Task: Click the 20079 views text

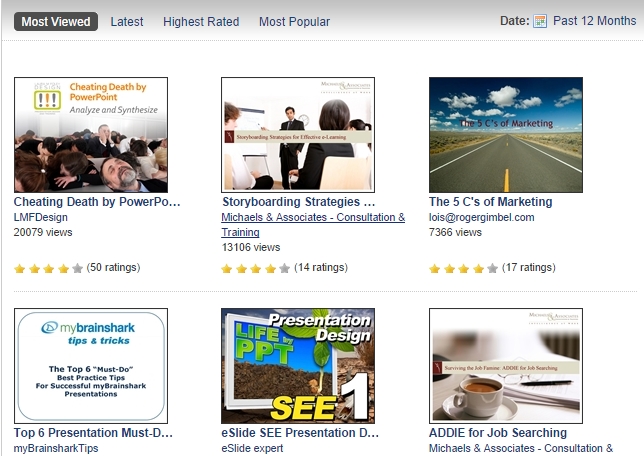Action: pos(43,232)
